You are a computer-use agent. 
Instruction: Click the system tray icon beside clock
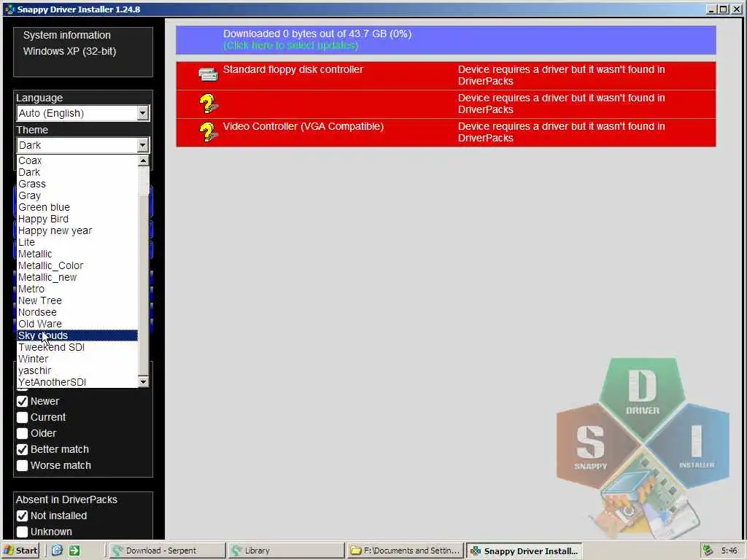(x=708, y=551)
